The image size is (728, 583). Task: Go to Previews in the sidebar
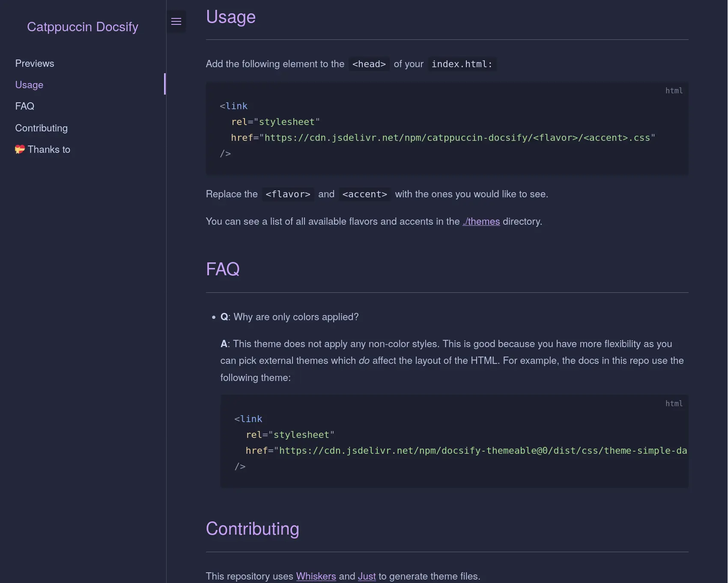[35, 63]
